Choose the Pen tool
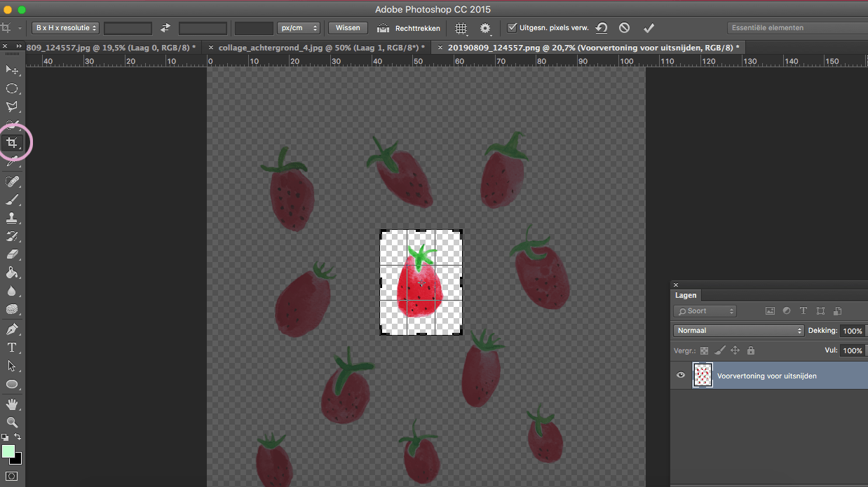868x487 pixels. [12, 329]
